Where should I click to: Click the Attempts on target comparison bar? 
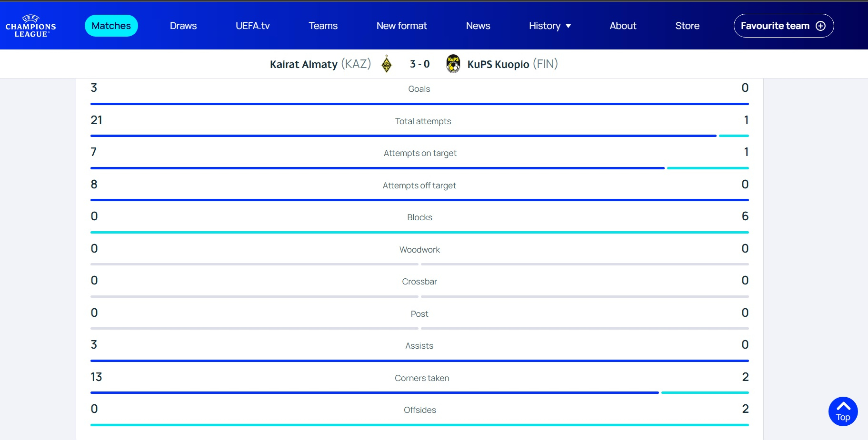419,168
